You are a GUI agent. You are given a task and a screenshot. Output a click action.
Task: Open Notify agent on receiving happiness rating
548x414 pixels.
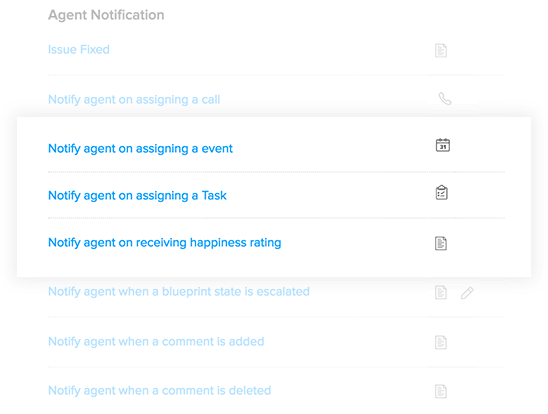pyautogui.click(x=165, y=242)
